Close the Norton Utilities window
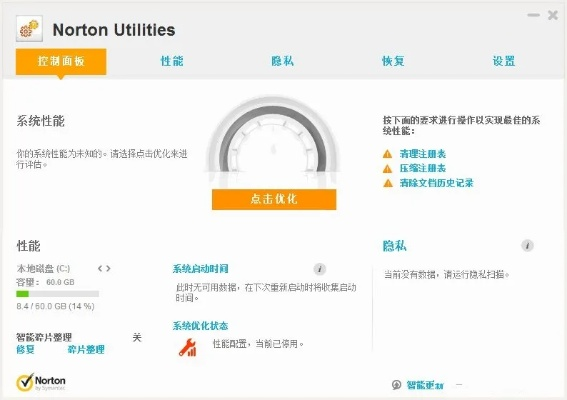The height and width of the screenshot is (400, 567). (x=553, y=15)
